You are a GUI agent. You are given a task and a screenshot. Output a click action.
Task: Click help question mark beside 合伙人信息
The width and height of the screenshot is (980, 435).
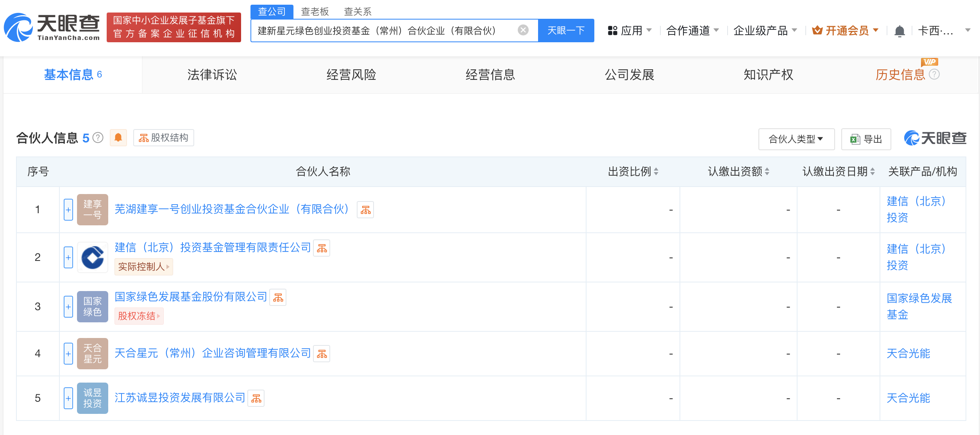tap(98, 138)
